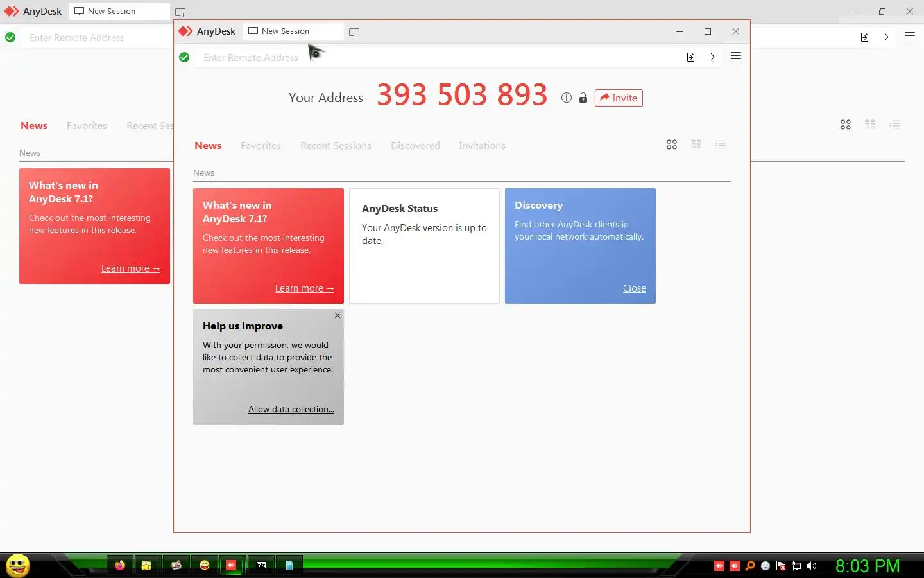The width and height of the screenshot is (924, 578).
Task: Click the AnyDesk Status card
Action: click(x=424, y=245)
